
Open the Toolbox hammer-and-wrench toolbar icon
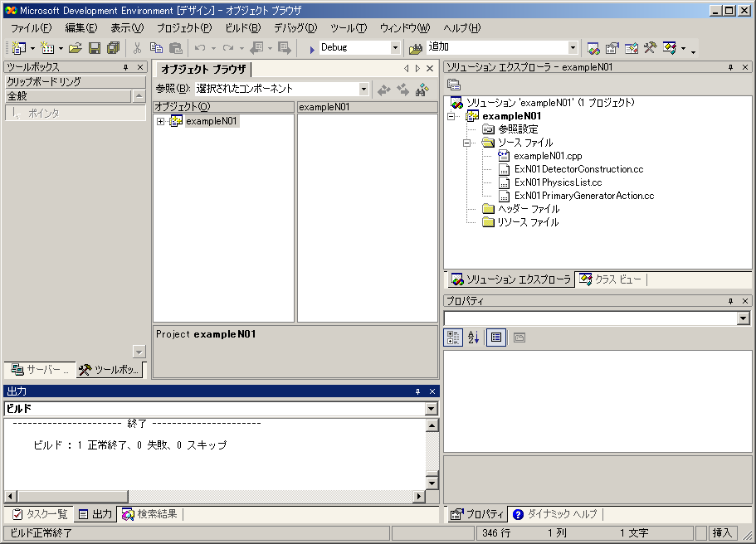click(x=650, y=48)
